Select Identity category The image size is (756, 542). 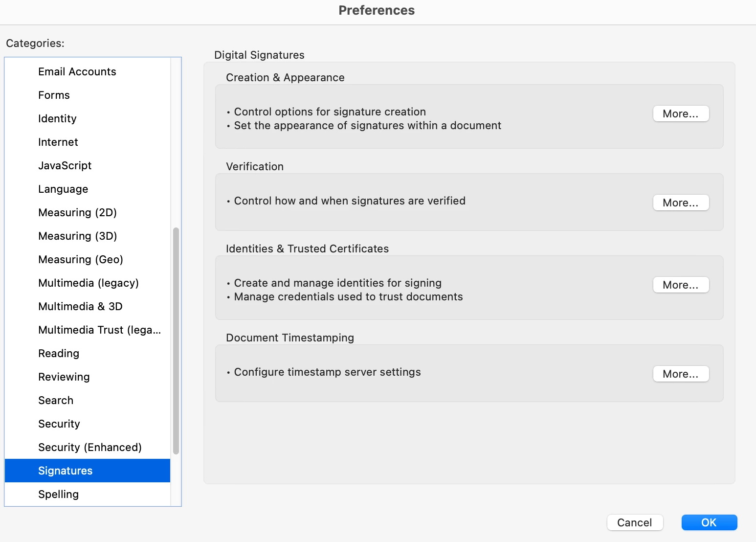tap(88, 118)
